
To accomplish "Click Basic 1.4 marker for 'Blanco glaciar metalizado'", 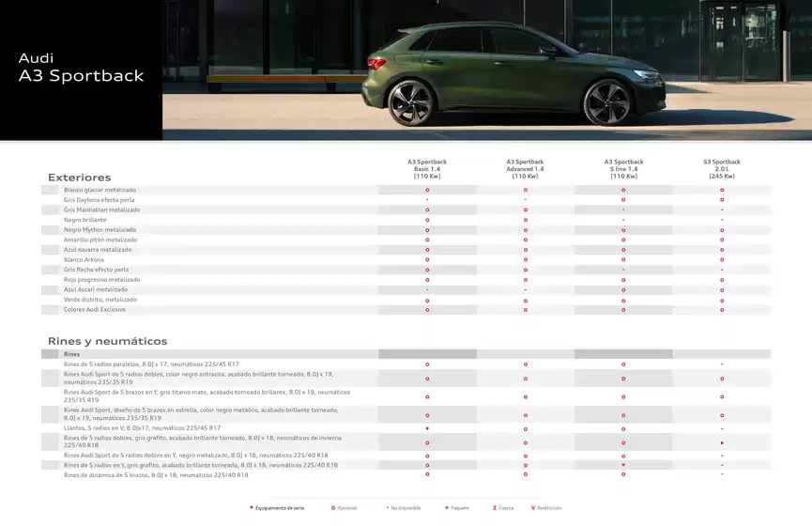I will tap(427, 190).
